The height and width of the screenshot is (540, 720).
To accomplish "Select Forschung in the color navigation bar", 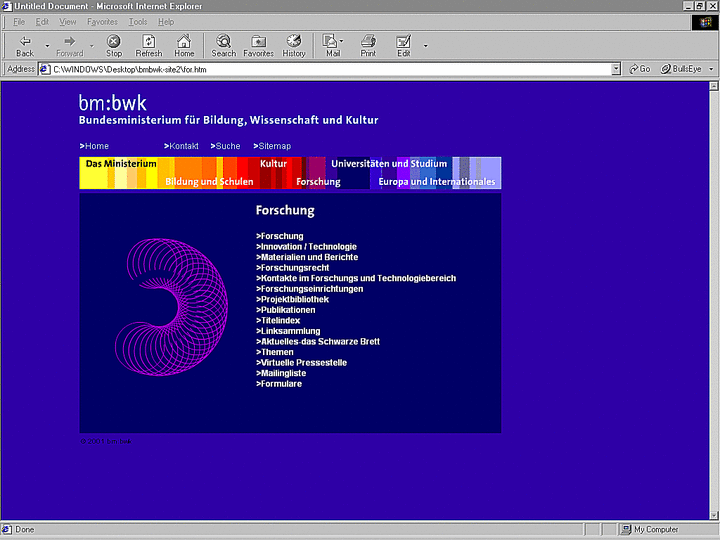I will tap(318, 182).
